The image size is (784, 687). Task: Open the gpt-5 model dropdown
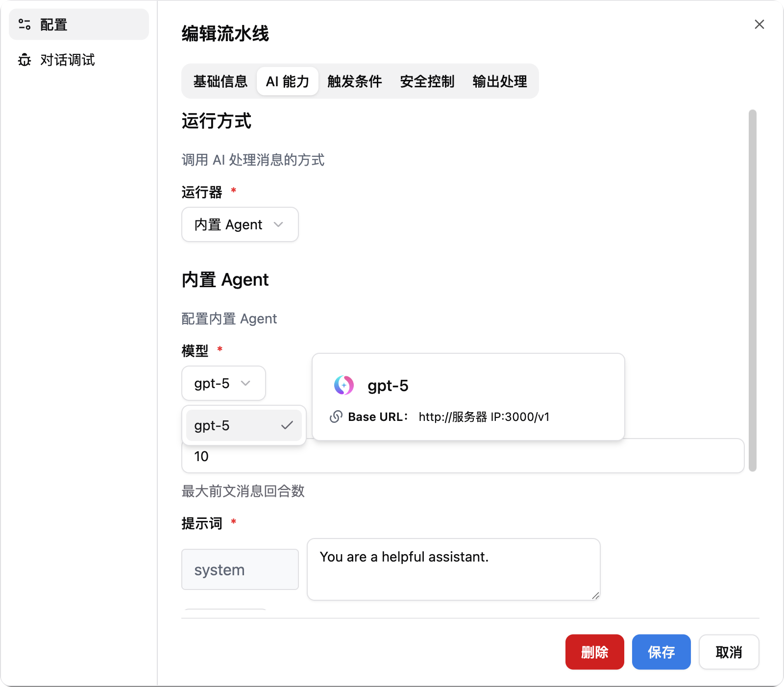(223, 383)
